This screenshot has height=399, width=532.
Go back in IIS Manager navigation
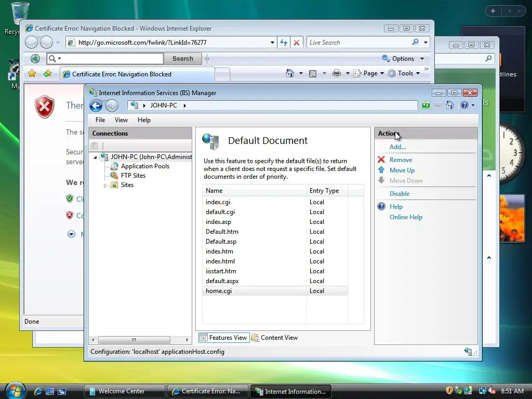point(96,106)
